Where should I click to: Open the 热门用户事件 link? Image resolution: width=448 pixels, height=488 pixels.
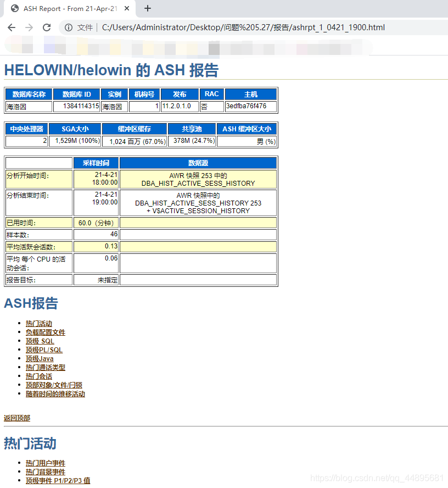46,463
